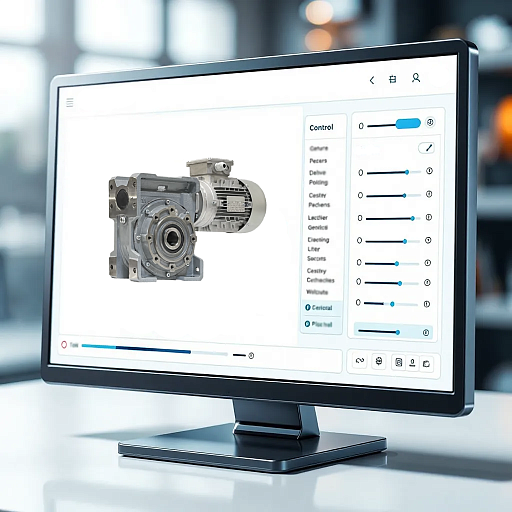The height and width of the screenshot is (512, 512).
Task: Select the Pecers item in Control list
Action: click(x=318, y=161)
